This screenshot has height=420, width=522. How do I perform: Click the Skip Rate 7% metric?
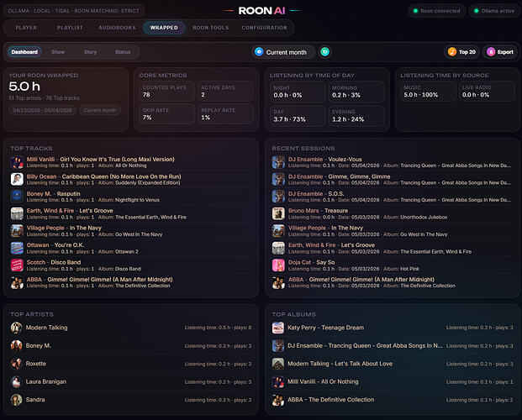(x=167, y=113)
